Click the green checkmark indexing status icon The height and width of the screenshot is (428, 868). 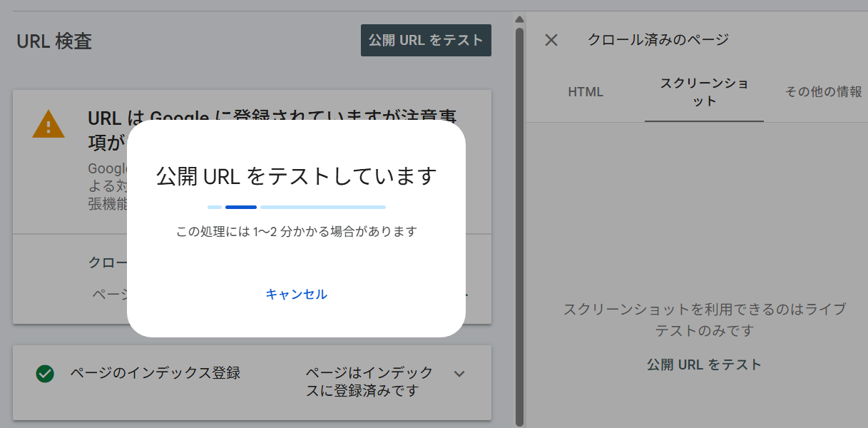pyautogui.click(x=45, y=373)
